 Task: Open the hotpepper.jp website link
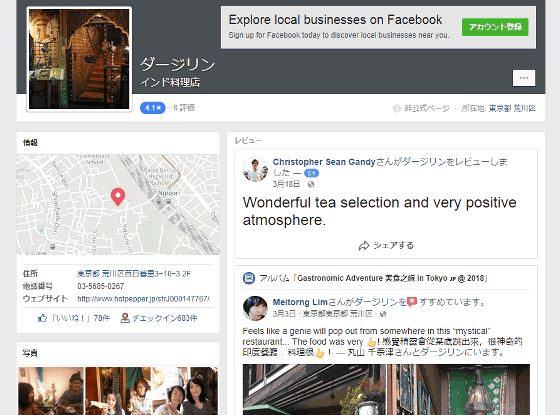[144, 299]
